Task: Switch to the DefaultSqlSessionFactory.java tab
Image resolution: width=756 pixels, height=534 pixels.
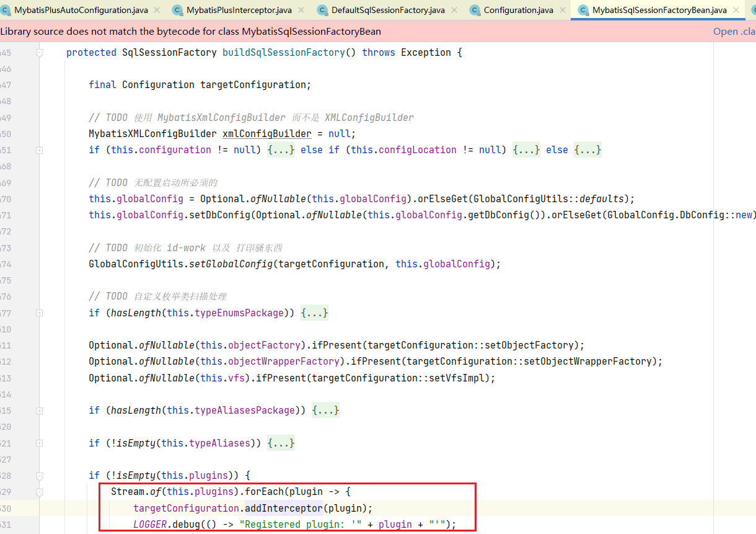Action: [x=388, y=10]
